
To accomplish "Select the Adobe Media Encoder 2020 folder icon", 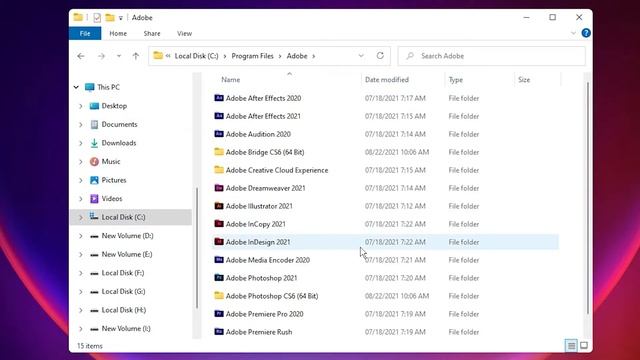I will click(219, 260).
